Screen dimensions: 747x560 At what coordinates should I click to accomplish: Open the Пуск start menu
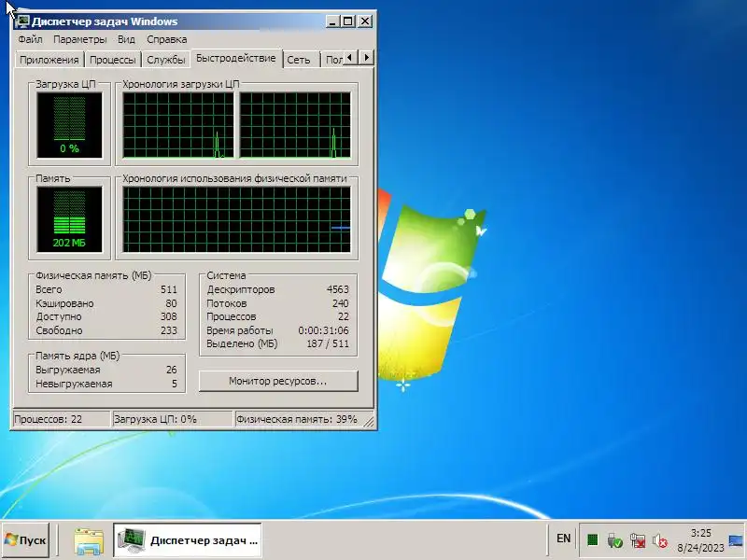point(26,540)
